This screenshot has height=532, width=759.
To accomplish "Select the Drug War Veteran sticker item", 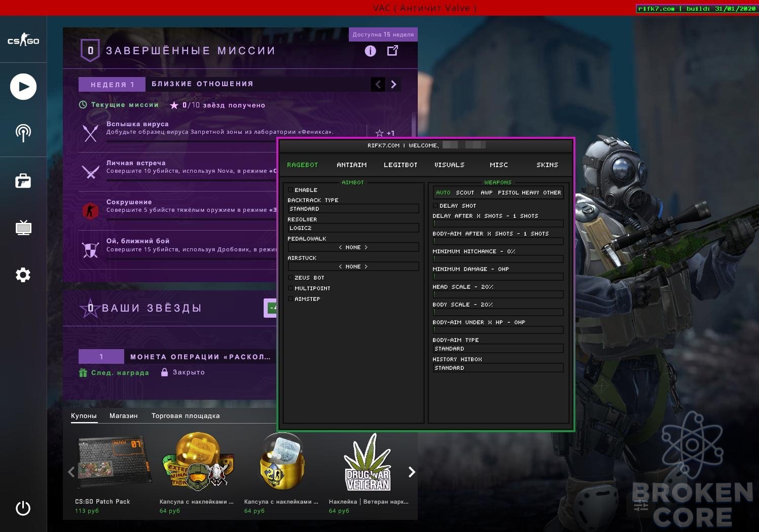I will coord(369,474).
